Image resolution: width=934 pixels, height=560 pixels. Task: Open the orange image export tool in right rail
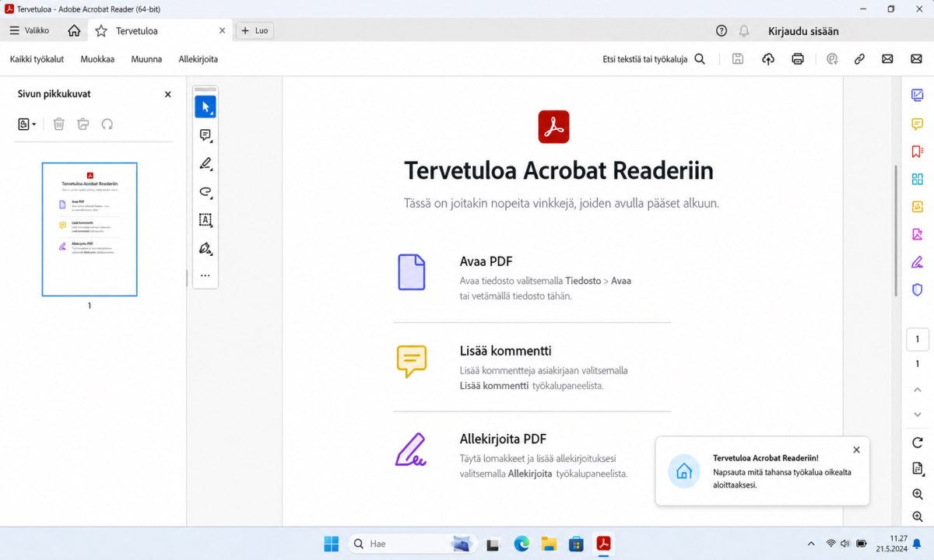pyautogui.click(x=918, y=207)
